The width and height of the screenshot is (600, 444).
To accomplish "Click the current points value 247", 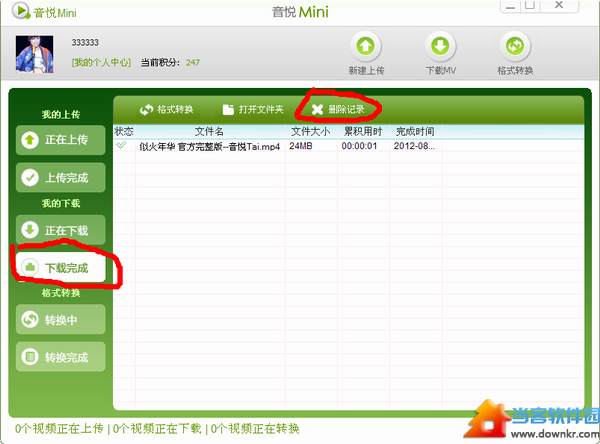I will point(193,62).
